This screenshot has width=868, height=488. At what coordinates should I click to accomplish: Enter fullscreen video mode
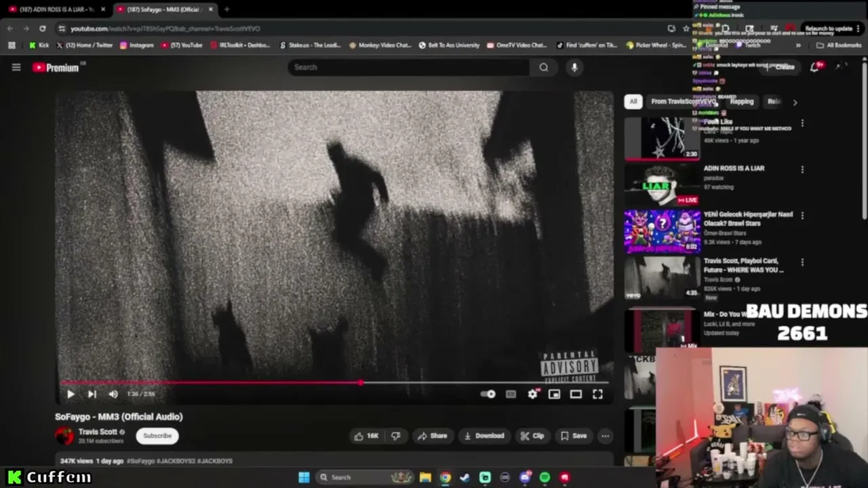point(597,394)
